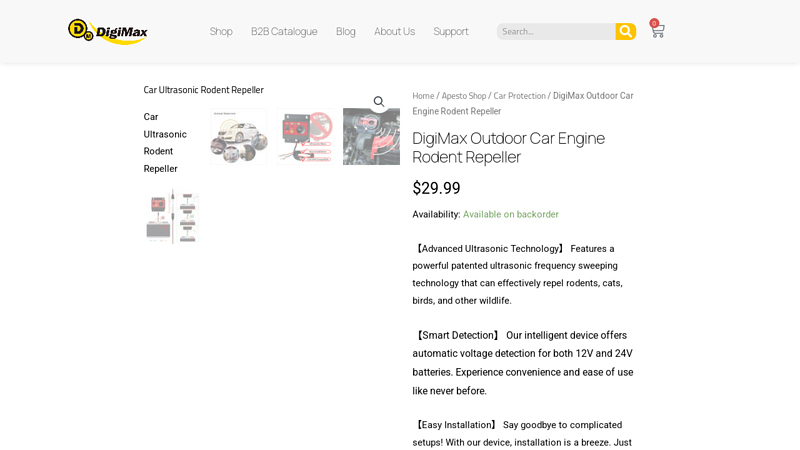800x450 pixels.
Task: Click the product image zoom magnifier
Action: (379, 102)
